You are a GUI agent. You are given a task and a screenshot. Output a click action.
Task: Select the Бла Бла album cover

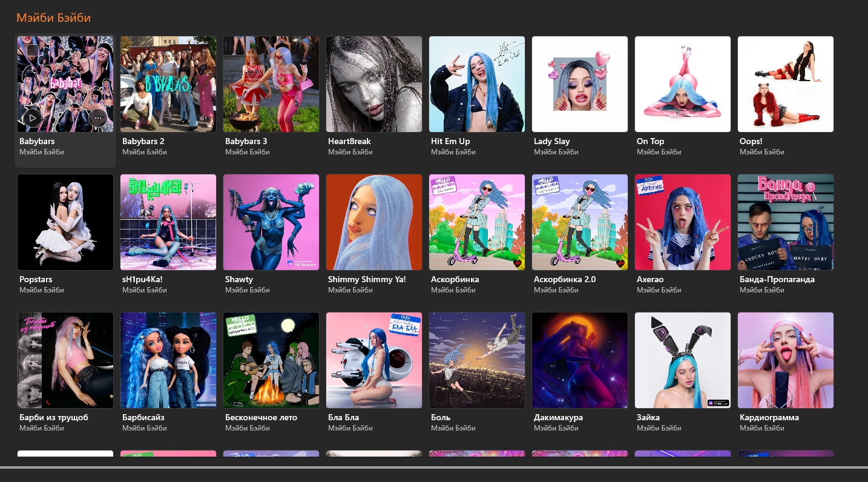tap(374, 360)
